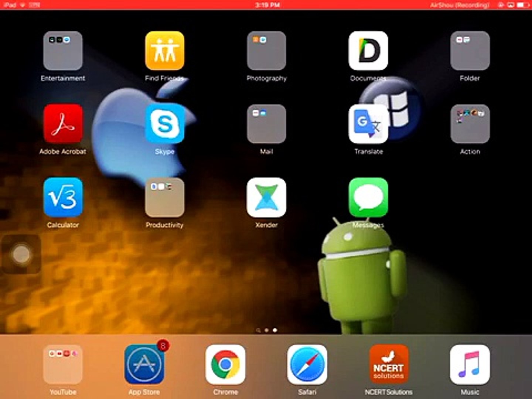Open the Entertainment folder
Image resolution: width=532 pixels, height=399 pixels.
[x=63, y=51]
